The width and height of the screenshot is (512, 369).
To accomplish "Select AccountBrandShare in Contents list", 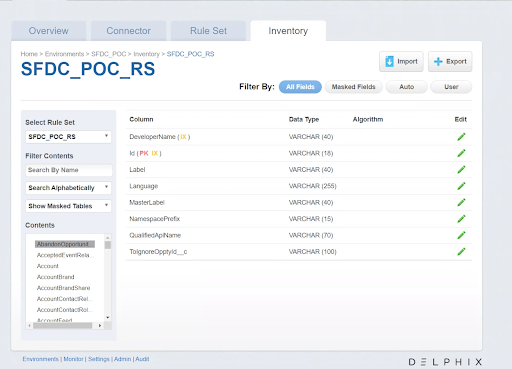I will point(63,288).
